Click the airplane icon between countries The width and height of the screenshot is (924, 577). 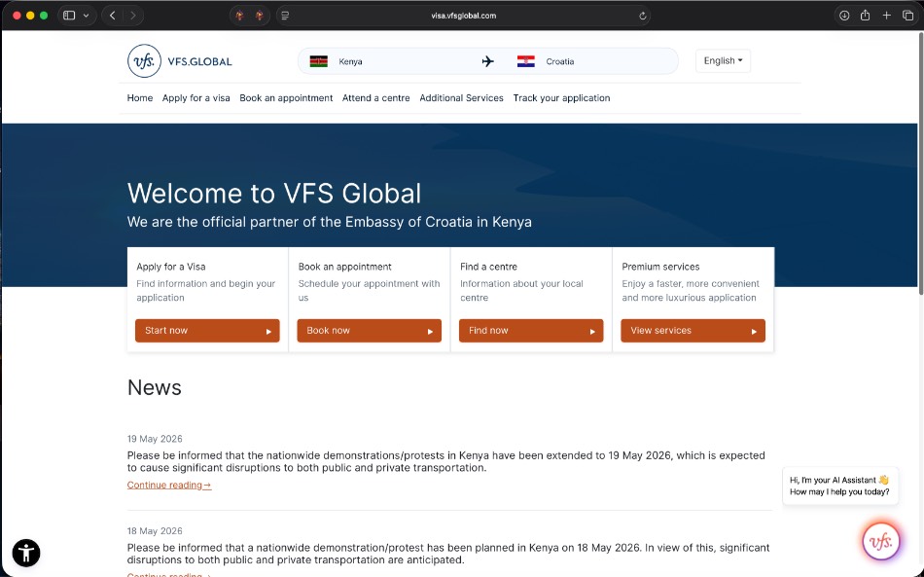point(488,61)
